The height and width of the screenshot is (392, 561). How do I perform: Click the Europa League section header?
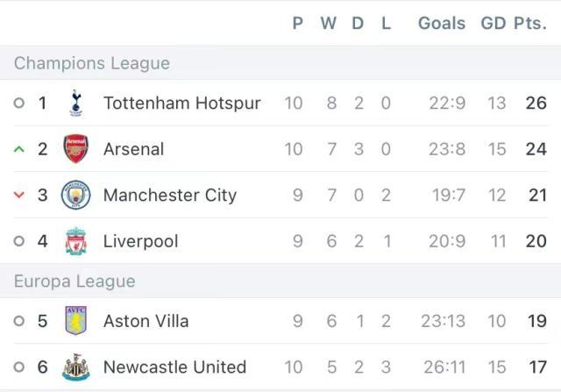coord(75,282)
